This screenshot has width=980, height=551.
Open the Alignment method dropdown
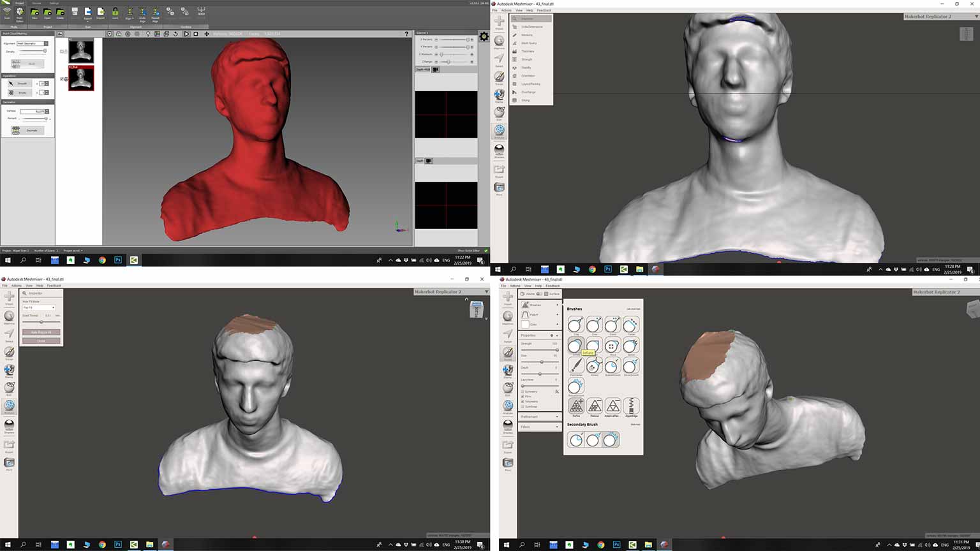click(x=33, y=43)
